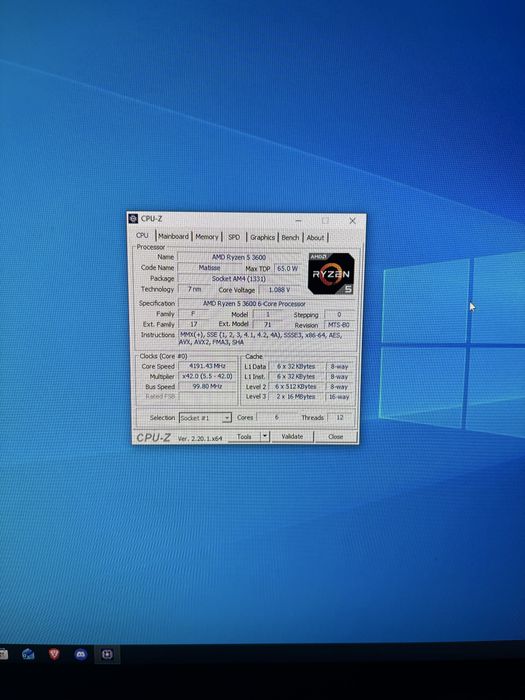This screenshot has width=525, height=700.
Task: Click the Code Name value 'Matisse'
Action: (x=209, y=268)
